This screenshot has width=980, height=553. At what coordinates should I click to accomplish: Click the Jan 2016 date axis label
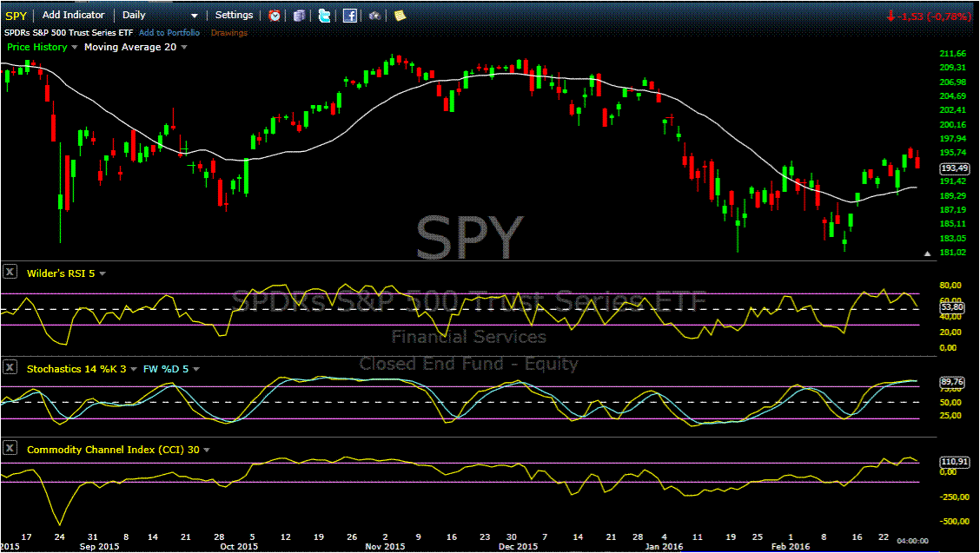point(664,546)
